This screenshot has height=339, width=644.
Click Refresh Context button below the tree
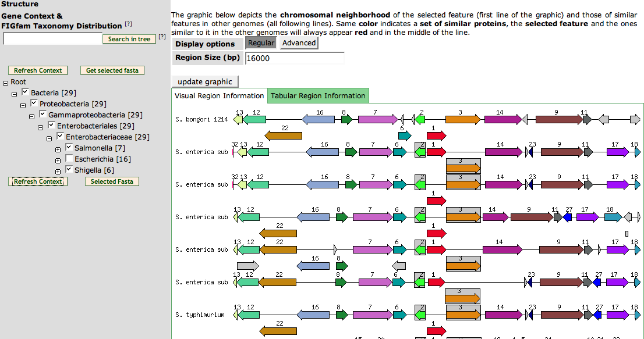38,181
